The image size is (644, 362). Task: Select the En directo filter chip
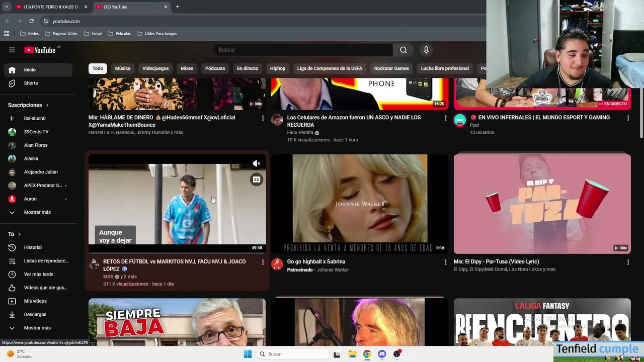248,68
